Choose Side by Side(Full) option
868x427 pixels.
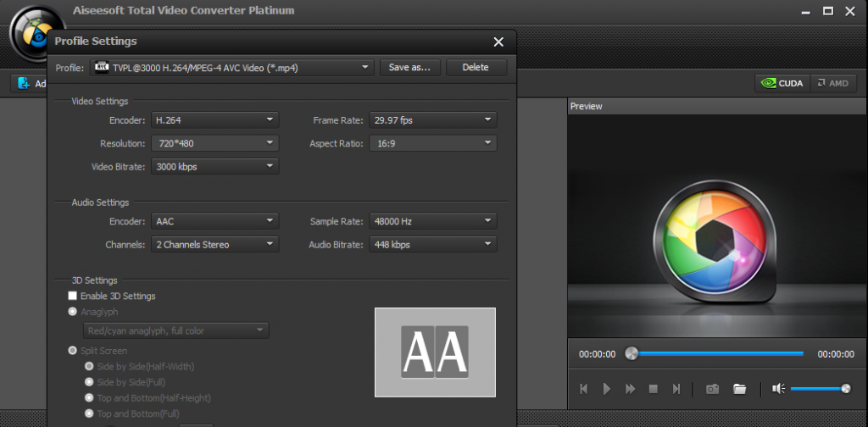point(89,382)
